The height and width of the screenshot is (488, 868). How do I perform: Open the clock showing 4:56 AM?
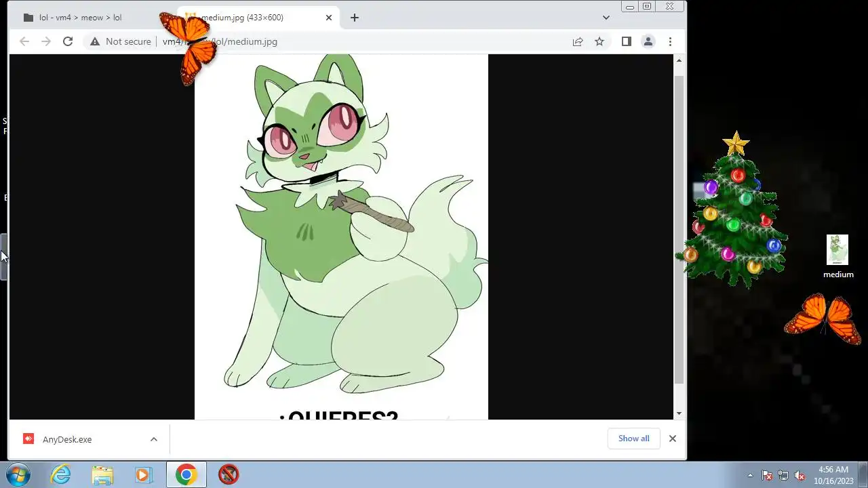click(833, 475)
